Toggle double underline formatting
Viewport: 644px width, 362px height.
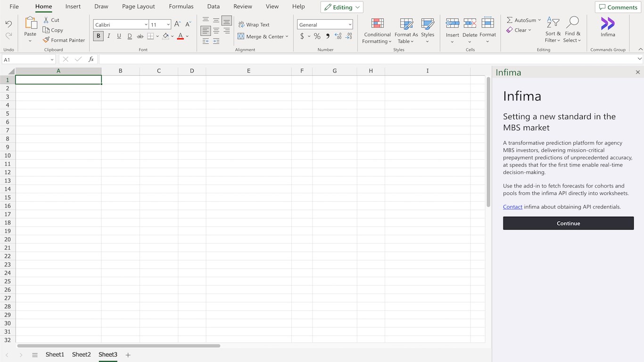(x=130, y=36)
